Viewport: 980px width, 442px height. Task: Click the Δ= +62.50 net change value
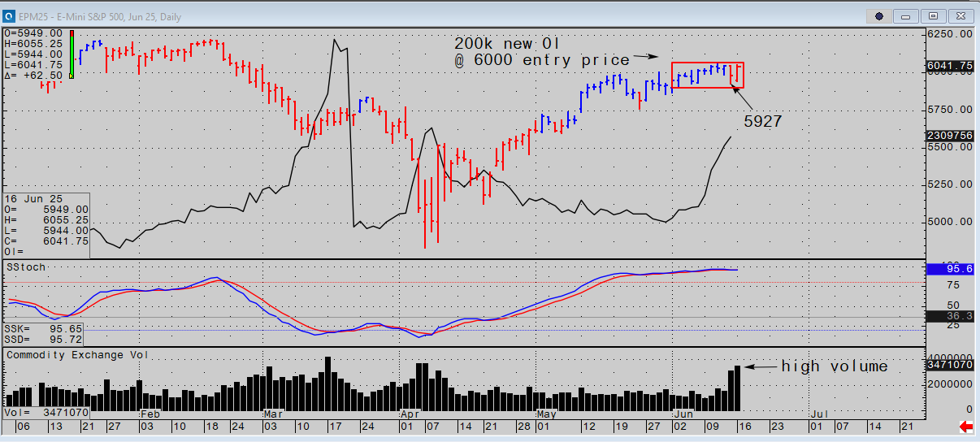click(33, 76)
